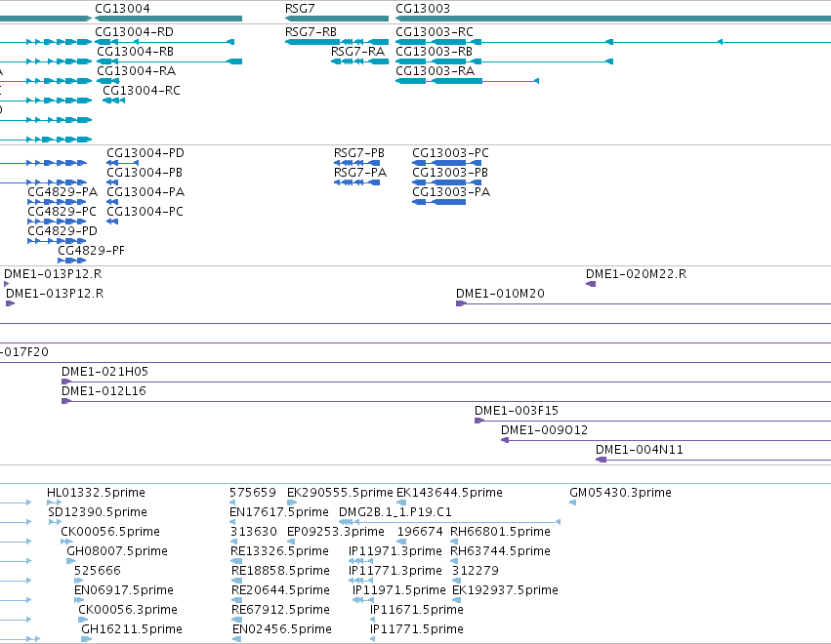Click the 525666 EST label
This screenshot has width=831, height=644.
coord(98,571)
